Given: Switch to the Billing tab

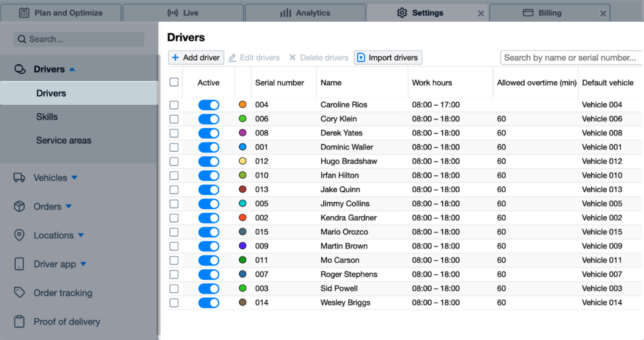Looking at the screenshot, I should (550, 13).
